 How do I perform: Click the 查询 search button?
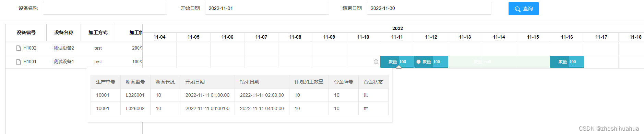pos(523,9)
